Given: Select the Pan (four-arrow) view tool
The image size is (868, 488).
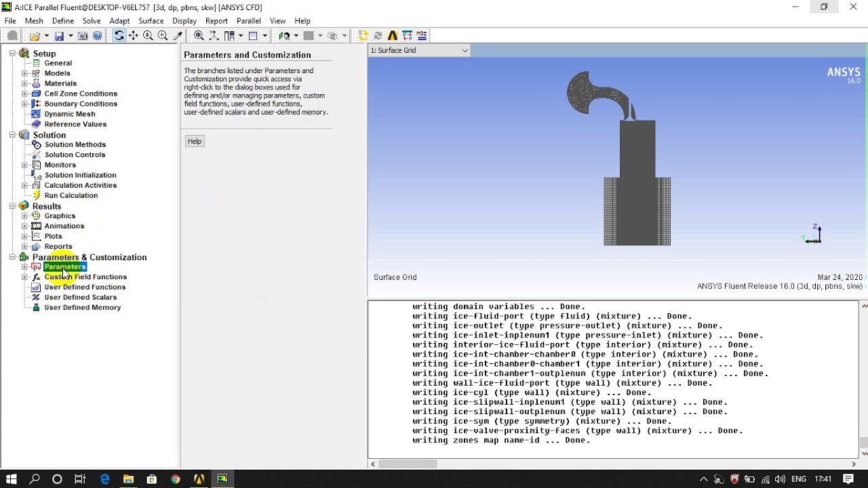Looking at the screenshot, I should [134, 36].
